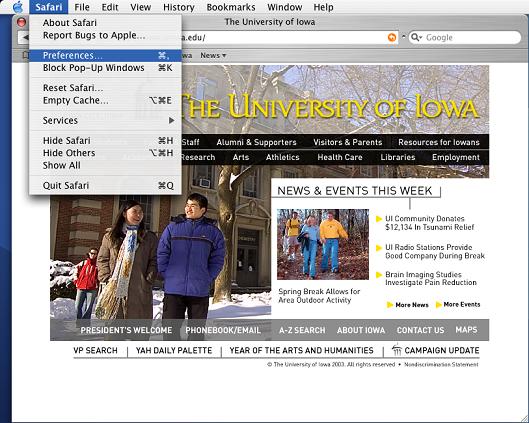This screenshot has width=529, height=423.
Task: Open the Employment link
Action: tap(456, 157)
